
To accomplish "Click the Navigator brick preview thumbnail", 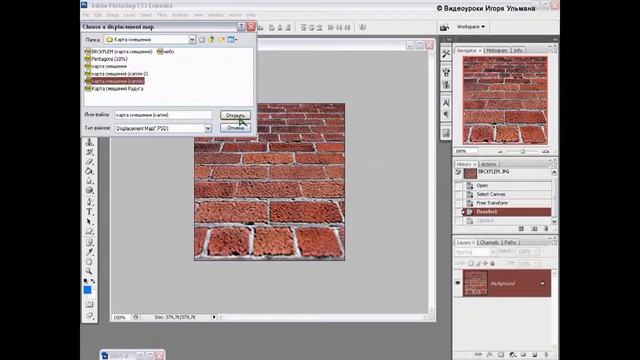I will click(x=505, y=100).
